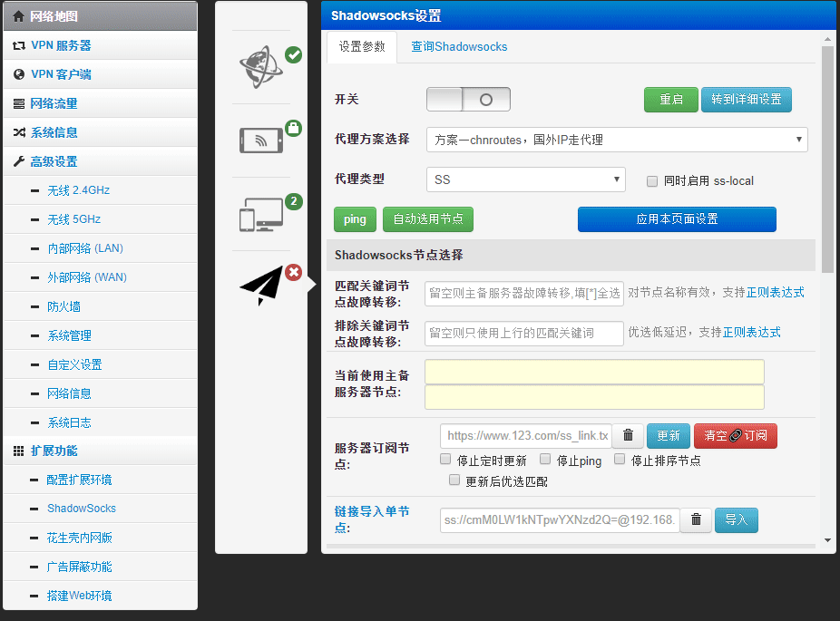Open the 网络信息 page
The width and height of the screenshot is (840, 621).
pos(101,393)
